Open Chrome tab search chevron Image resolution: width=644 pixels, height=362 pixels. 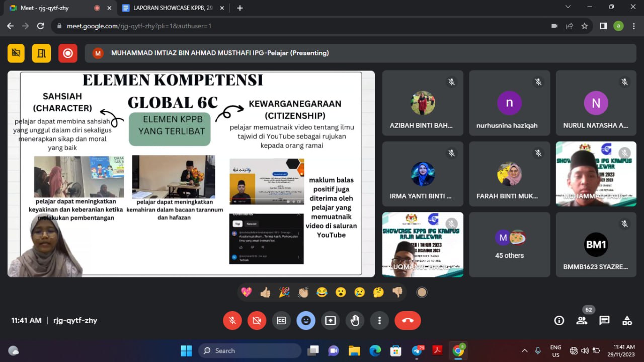tap(568, 8)
